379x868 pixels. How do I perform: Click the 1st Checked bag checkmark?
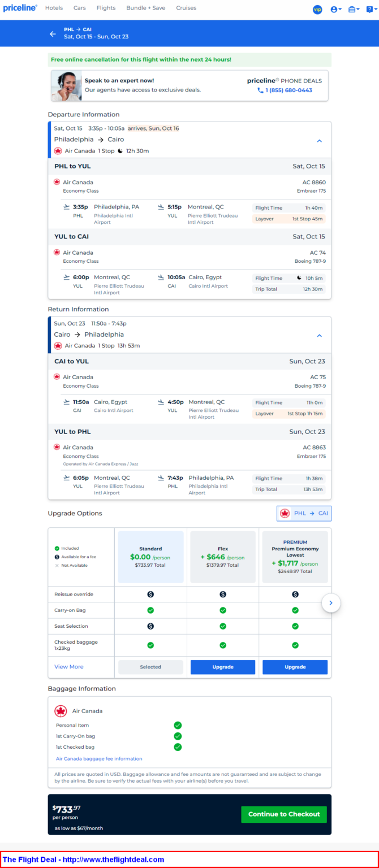click(178, 747)
